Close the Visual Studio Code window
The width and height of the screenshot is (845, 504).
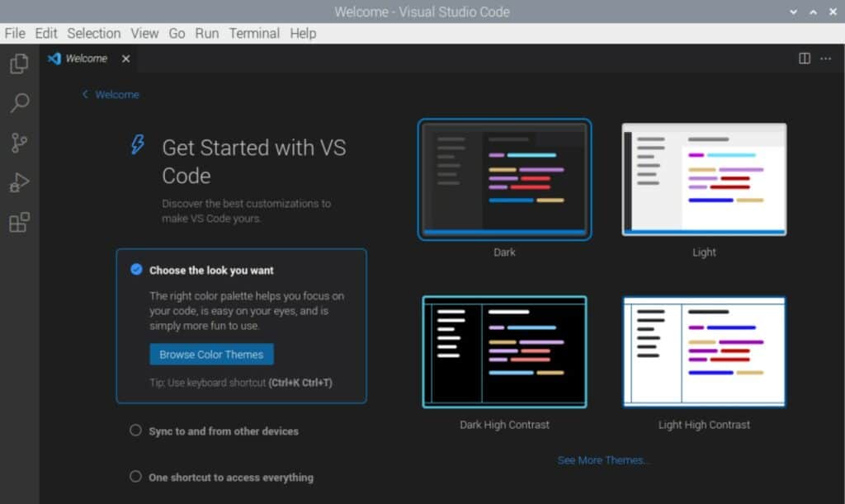pos(833,12)
